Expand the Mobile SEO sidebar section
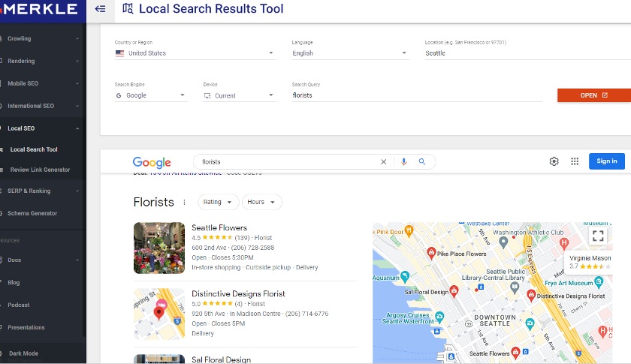 [x=40, y=83]
